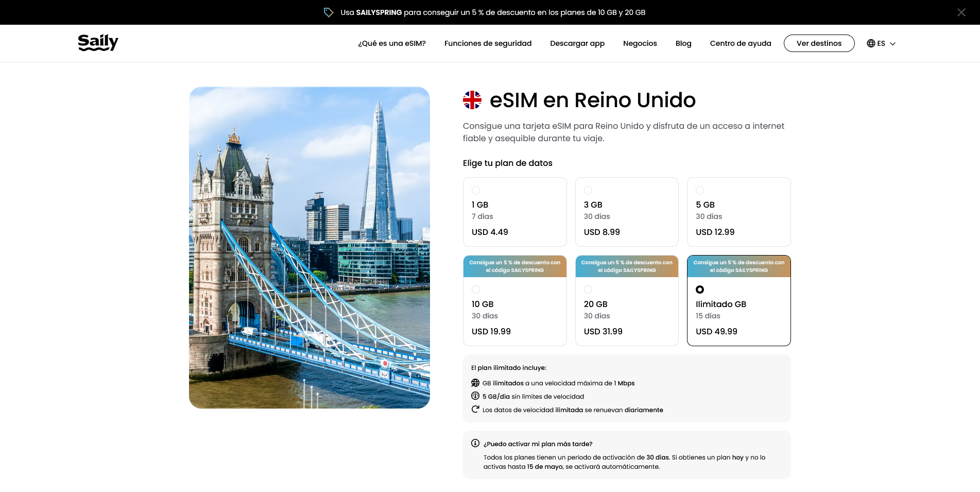Click the Saily logo
Image resolution: width=980 pixels, height=492 pixels.
tap(98, 43)
